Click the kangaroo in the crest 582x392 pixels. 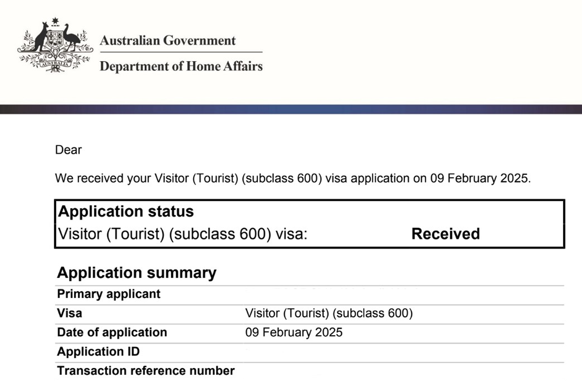point(41,38)
